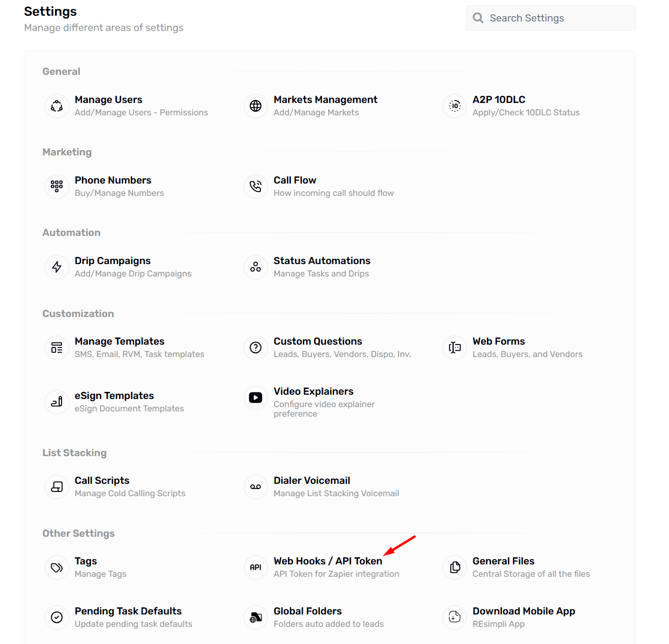This screenshot has width=669, height=644.
Task: Open the Web Forms link
Action: [x=498, y=342]
